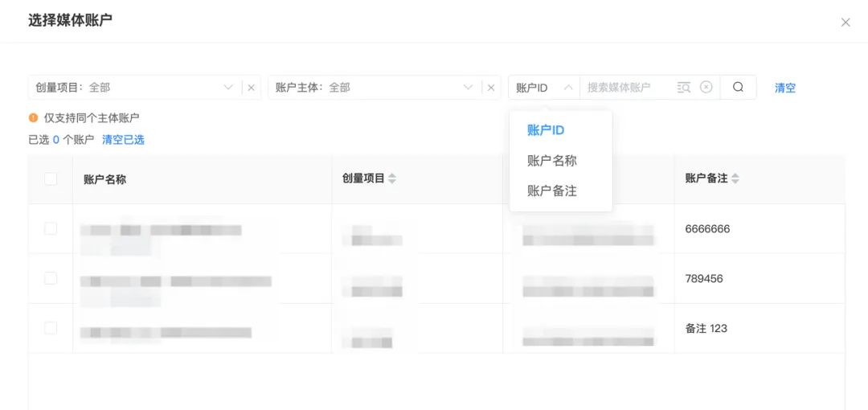Click the 账户名称 column header
Image resolution: width=868 pixels, height=410 pixels.
coord(104,179)
